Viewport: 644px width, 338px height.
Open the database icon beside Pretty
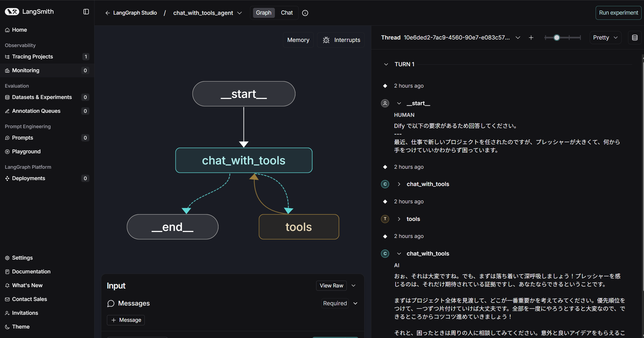click(x=635, y=38)
